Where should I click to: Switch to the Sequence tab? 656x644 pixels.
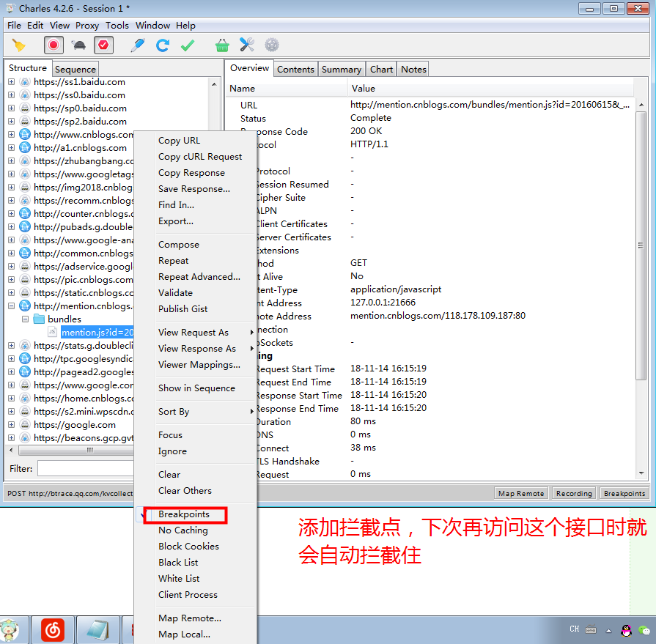pos(75,69)
